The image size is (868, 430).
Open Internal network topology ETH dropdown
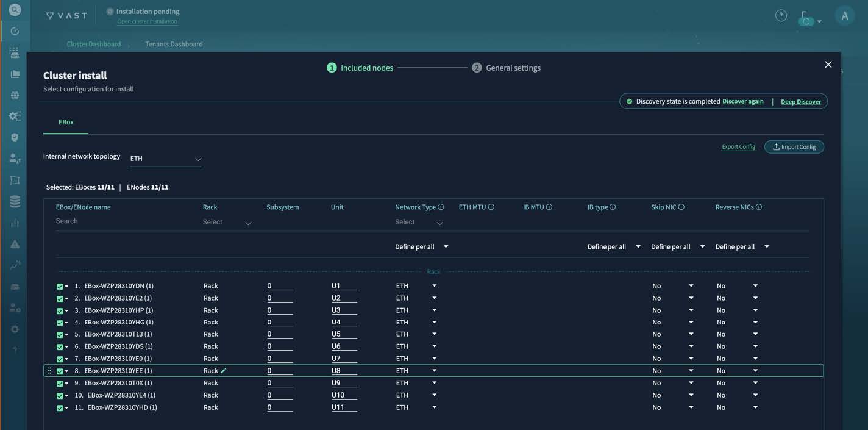click(x=165, y=159)
